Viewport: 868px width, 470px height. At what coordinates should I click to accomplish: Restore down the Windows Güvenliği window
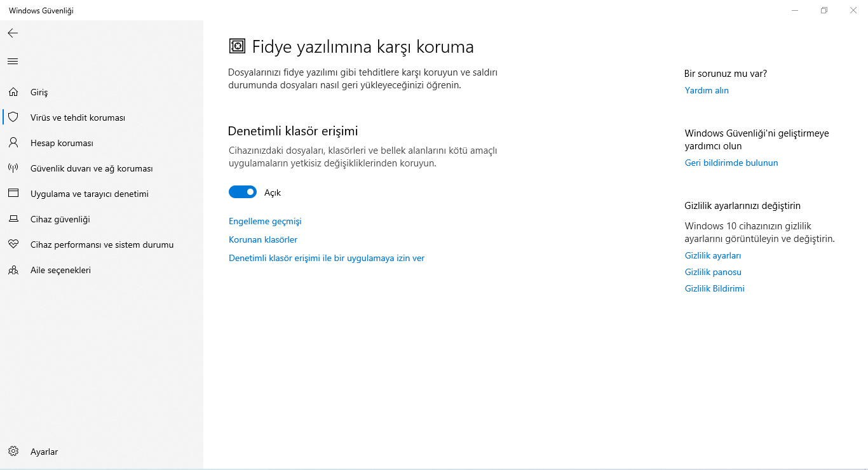(x=824, y=10)
